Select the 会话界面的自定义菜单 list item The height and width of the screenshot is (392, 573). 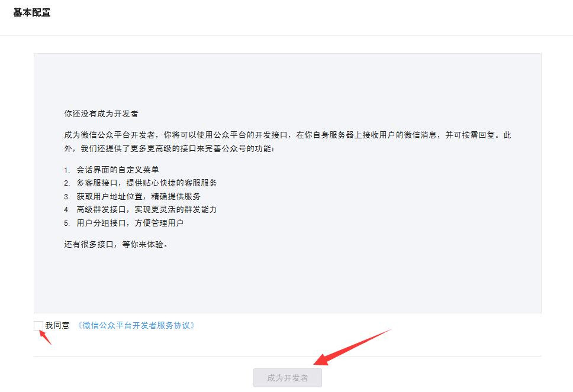coord(117,170)
